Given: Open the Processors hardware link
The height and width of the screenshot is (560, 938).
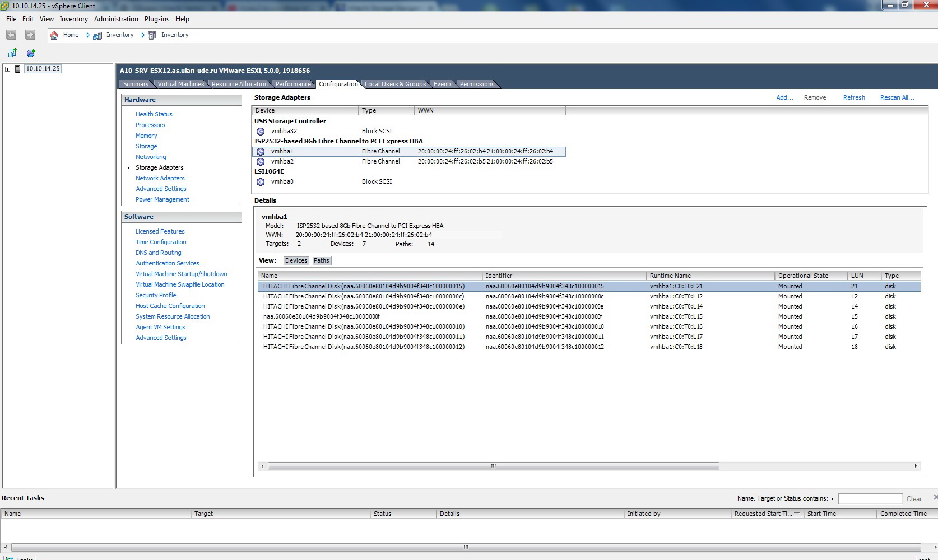Looking at the screenshot, I should [x=150, y=125].
